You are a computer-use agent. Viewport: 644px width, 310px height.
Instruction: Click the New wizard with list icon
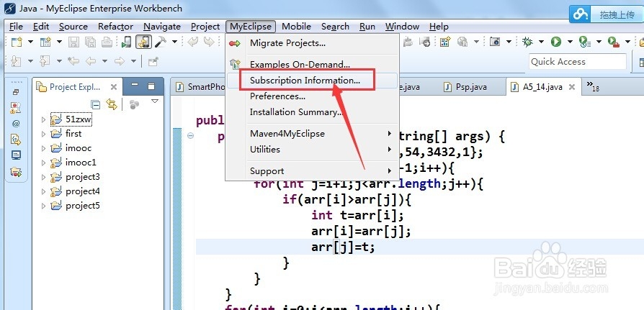point(45,42)
